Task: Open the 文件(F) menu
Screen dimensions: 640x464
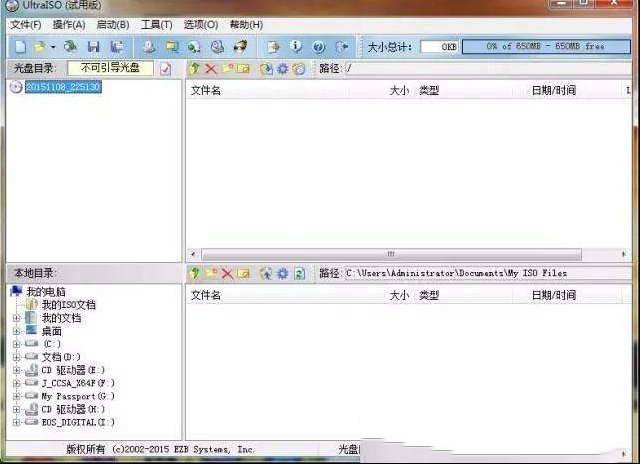Action: tap(26, 25)
